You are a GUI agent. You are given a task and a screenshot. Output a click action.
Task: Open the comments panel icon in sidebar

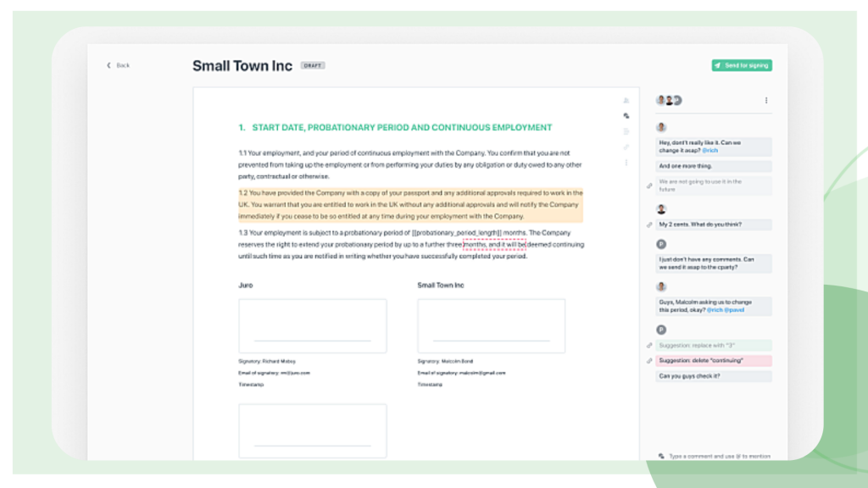coord(626,115)
